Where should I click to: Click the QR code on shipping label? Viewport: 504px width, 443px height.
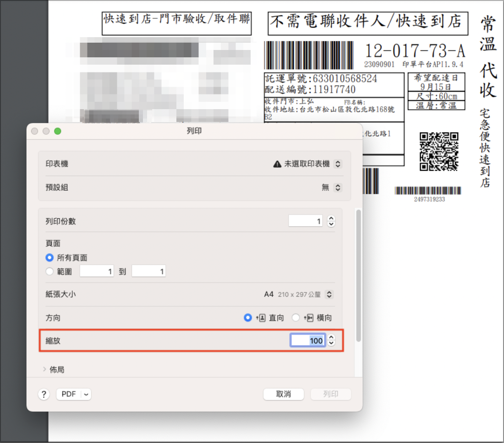(x=439, y=151)
